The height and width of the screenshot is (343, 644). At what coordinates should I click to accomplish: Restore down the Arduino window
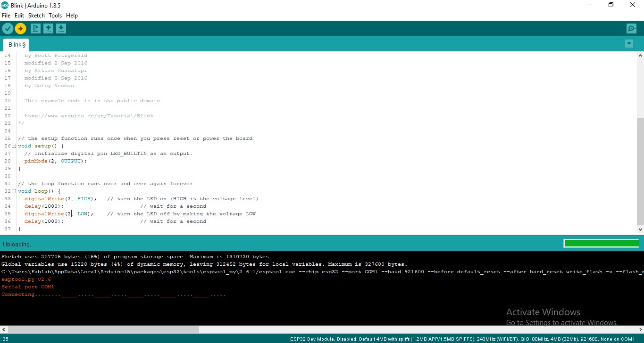(x=611, y=5)
